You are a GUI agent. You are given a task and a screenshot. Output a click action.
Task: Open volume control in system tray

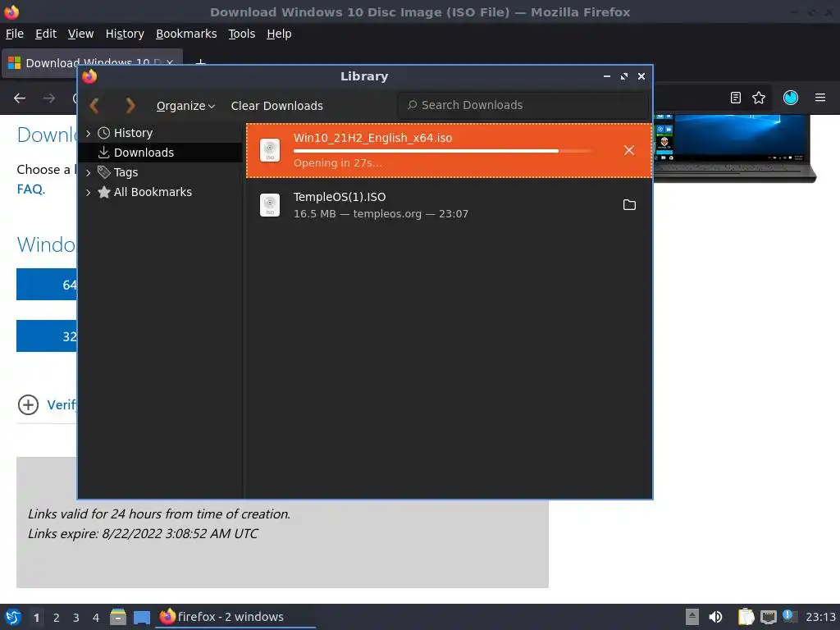coord(715,617)
